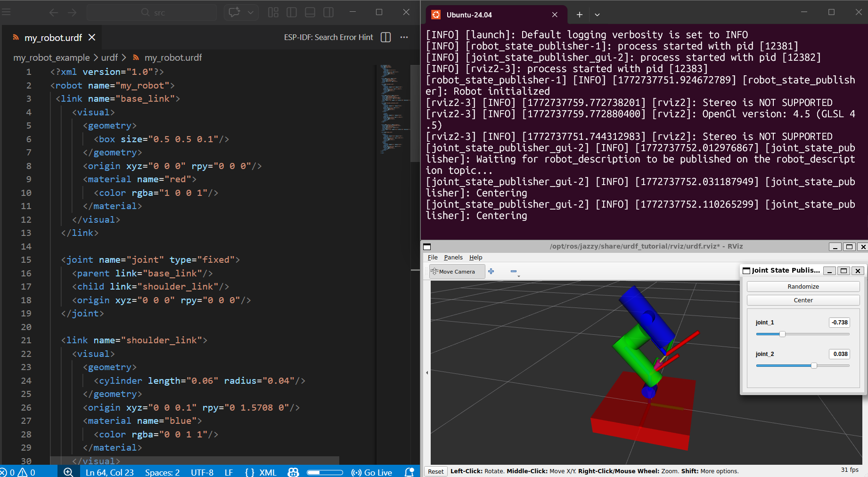Click the joint_1 slider handle

point(782,334)
